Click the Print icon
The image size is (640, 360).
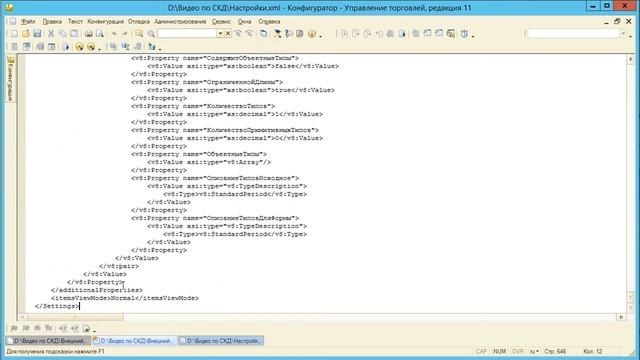(88, 33)
